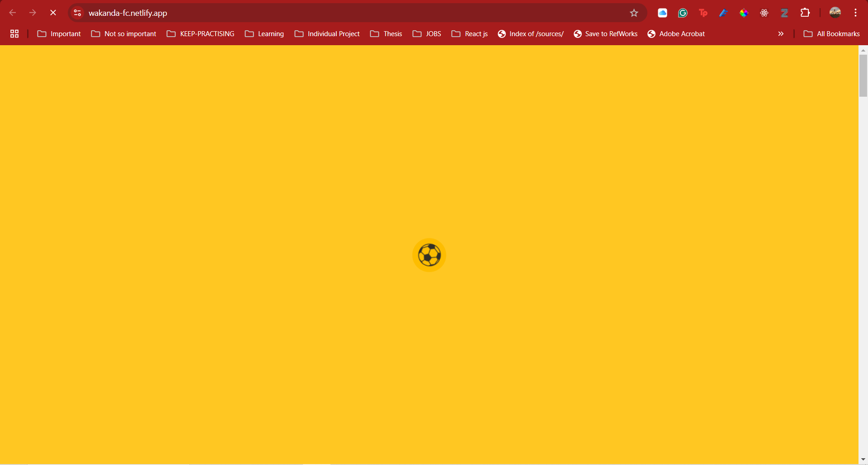Open the Save to RefWorks bookmark

coord(605,34)
